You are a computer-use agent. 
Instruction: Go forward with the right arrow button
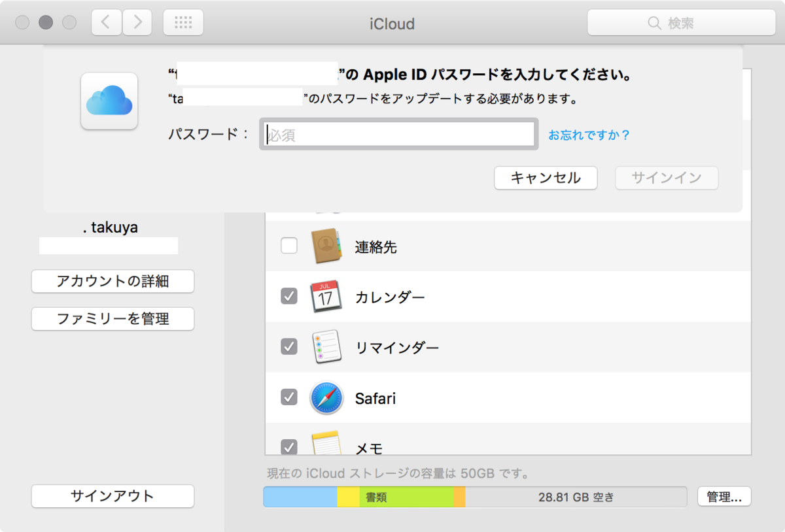(x=137, y=23)
